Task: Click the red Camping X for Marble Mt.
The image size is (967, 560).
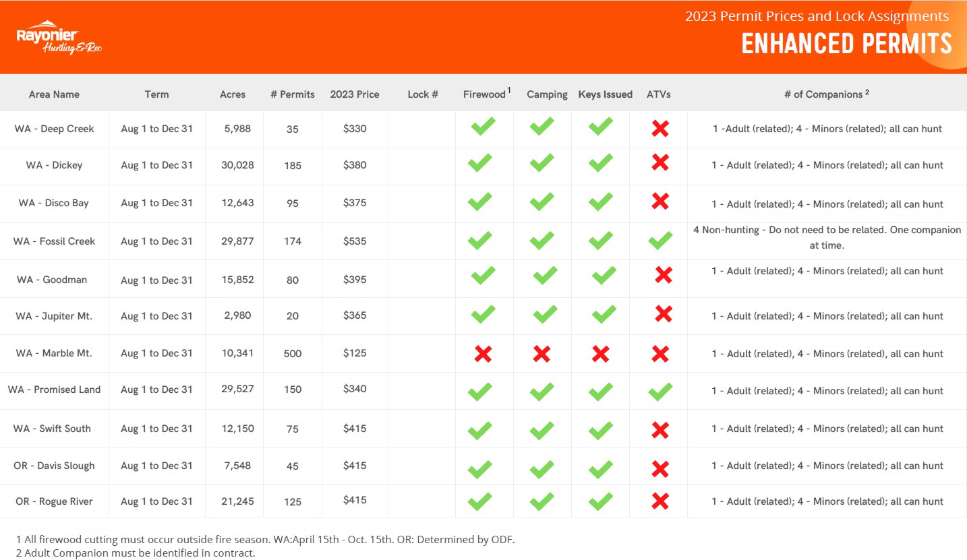Action: (541, 354)
